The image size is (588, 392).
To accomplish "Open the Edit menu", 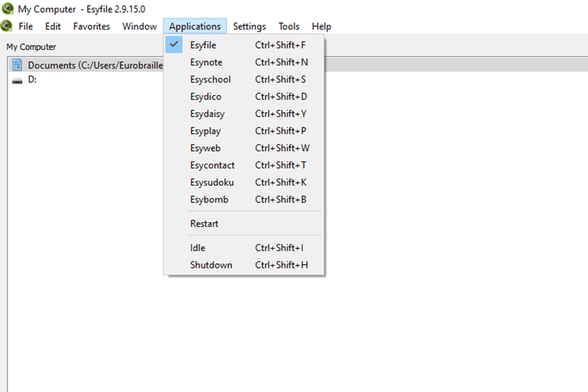I will point(52,26).
